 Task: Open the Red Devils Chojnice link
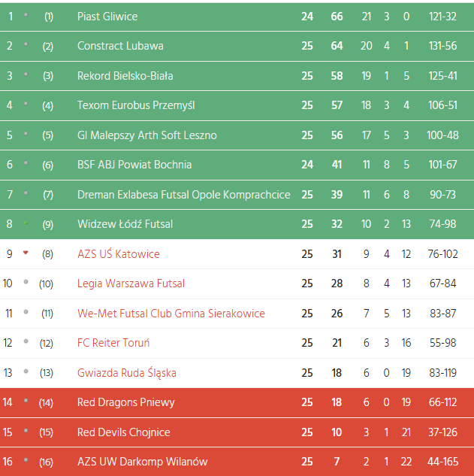[x=124, y=432]
